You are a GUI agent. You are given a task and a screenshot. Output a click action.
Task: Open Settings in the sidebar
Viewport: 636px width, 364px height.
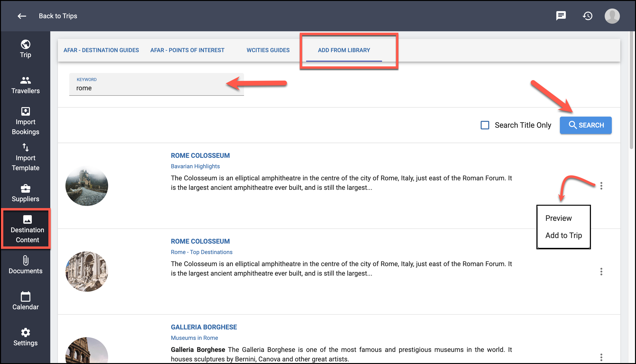point(26,337)
